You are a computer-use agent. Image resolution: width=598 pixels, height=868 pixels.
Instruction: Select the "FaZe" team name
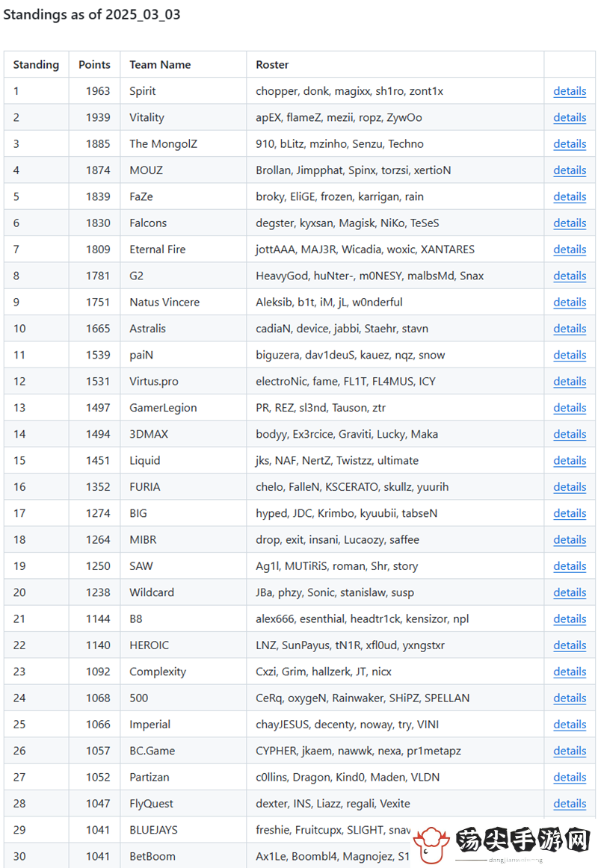(141, 196)
